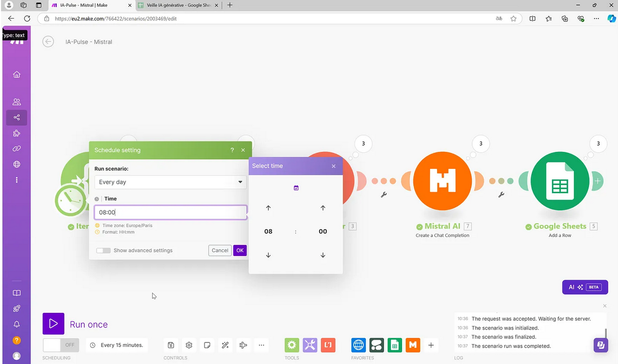
Task: Open Scenario settings gear icon
Action: 189,345
